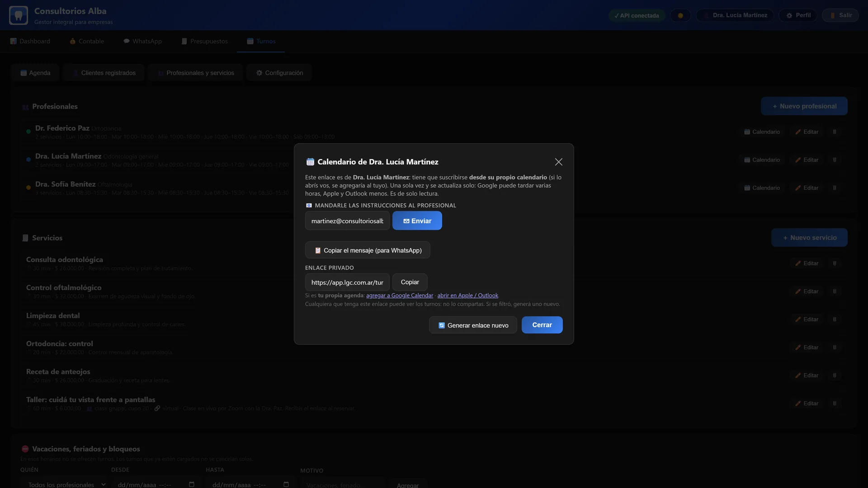Open the Configuración sub-tab
Viewport: 868px width, 488px height.
coord(279,73)
